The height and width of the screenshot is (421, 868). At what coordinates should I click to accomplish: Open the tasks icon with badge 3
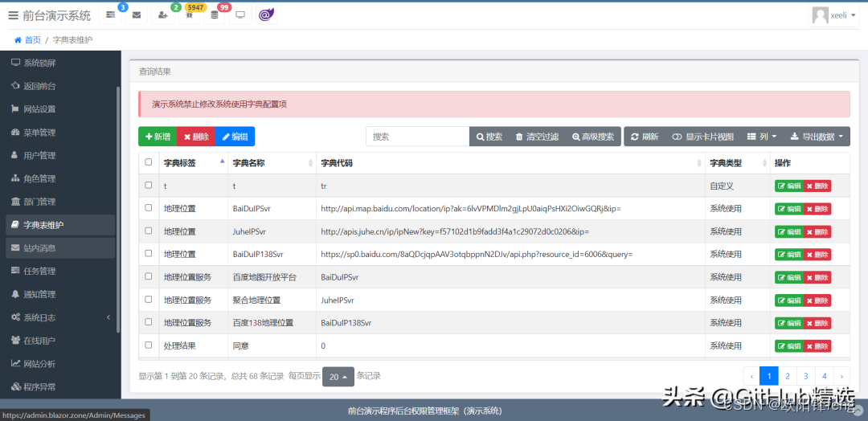[110, 15]
